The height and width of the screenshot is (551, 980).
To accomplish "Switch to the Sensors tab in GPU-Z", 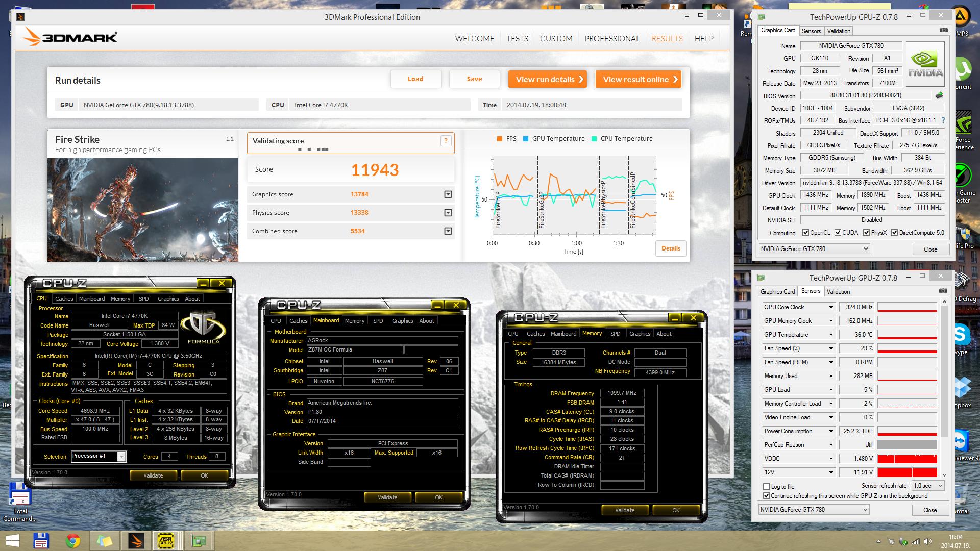I will pyautogui.click(x=811, y=31).
